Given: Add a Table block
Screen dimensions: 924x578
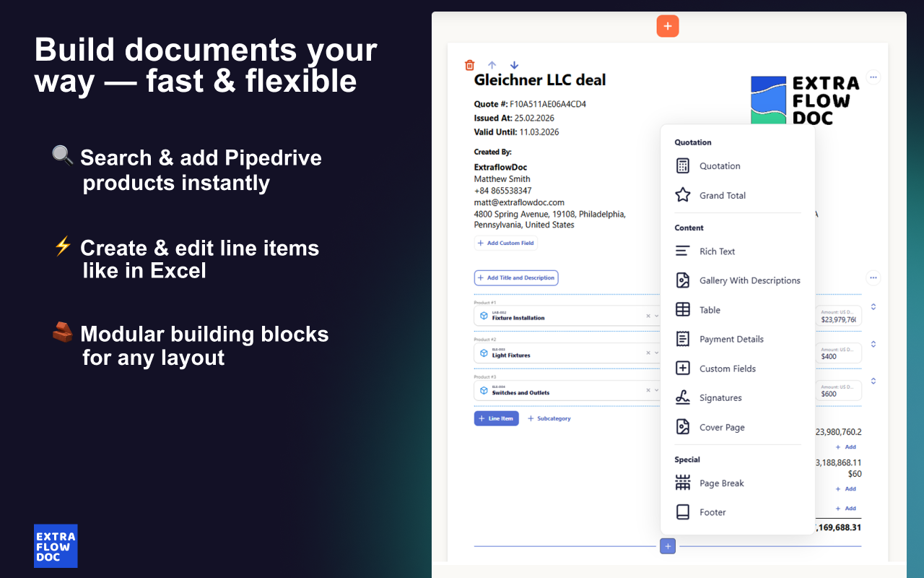Looking at the screenshot, I should coord(709,309).
